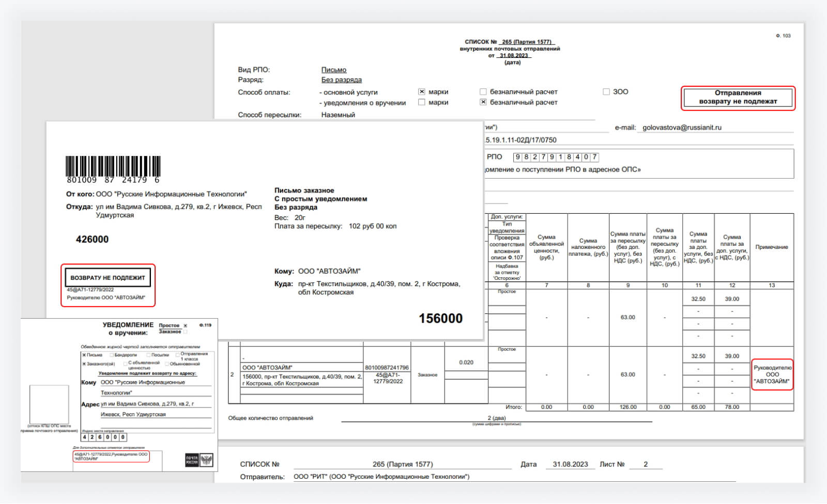The width and height of the screenshot is (827, 504).
Task: Click the Дата value 31.08.2023 on second page
Action: tap(570, 464)
